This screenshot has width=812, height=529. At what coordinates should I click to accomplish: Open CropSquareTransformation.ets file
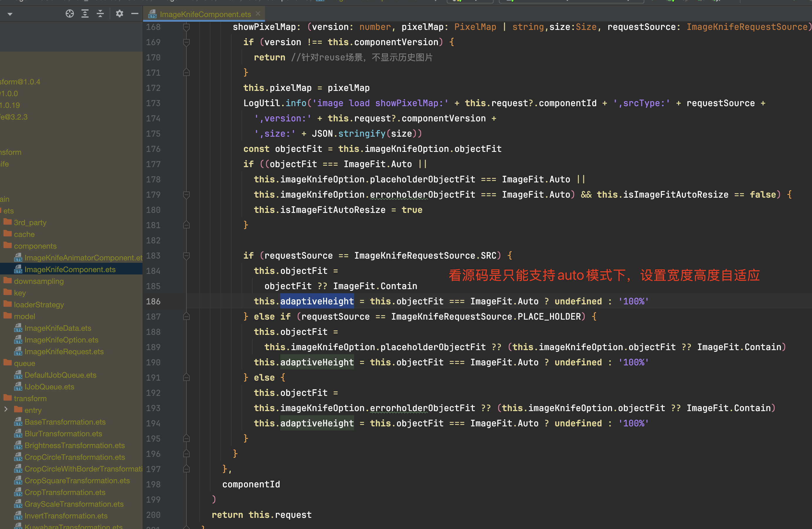tap(72, 481)
